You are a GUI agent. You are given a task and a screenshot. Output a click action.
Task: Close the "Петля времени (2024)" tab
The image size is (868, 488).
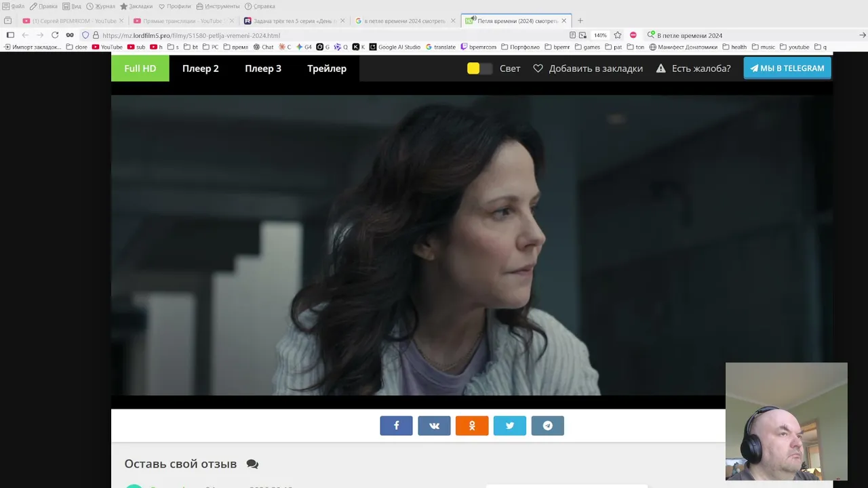[x=564, y=21]
